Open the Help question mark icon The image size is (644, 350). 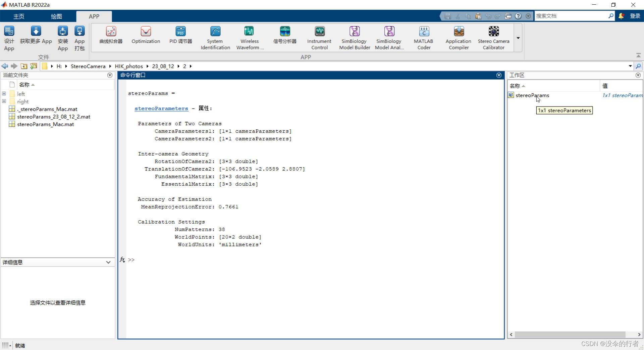[x=518, y=16]
